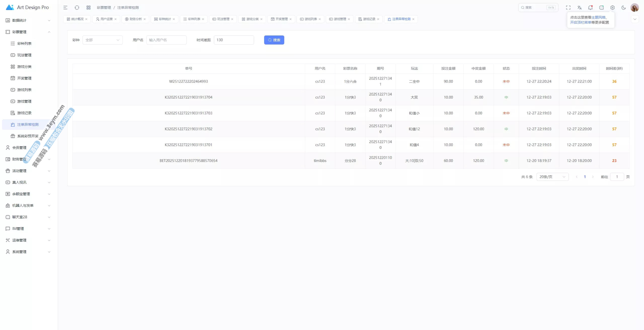Open the quick-entry grid icon in header
The image size is (644, 330).
click(88, 8)
